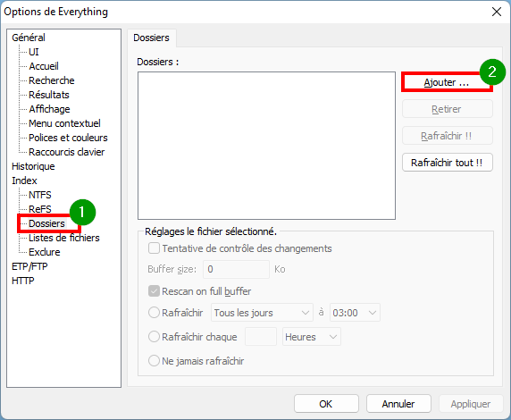Viewport: 511px width, 420px height.
Task: Select the Rafraîchir radio button
Action: click(154, 313)
